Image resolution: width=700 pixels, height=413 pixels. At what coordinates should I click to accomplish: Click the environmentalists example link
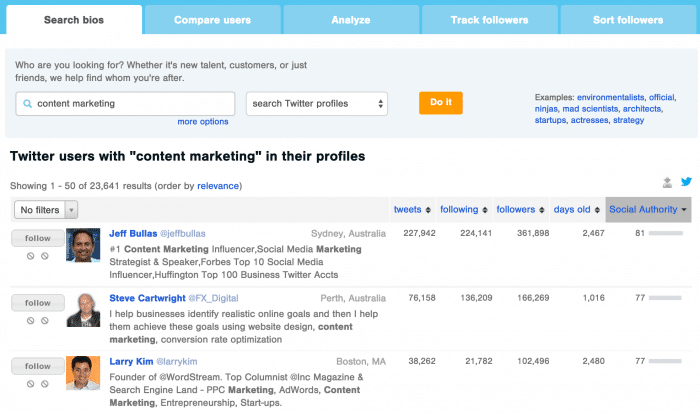(610, 97)
